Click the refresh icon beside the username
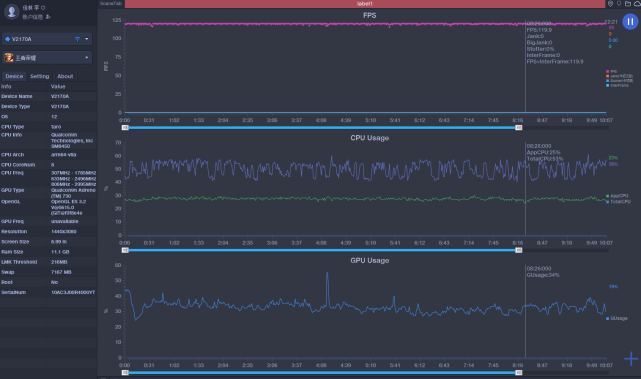 point(43,8)
